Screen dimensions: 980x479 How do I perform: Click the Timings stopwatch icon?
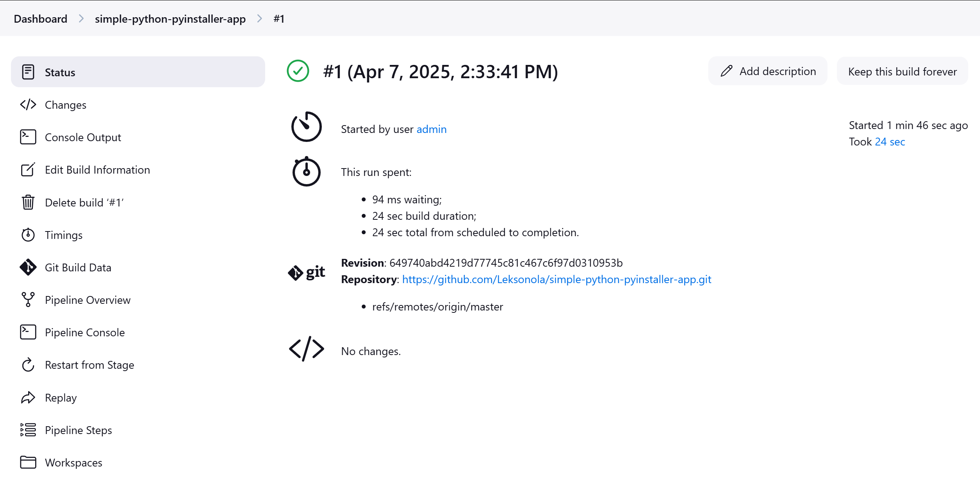coord(28,235)
